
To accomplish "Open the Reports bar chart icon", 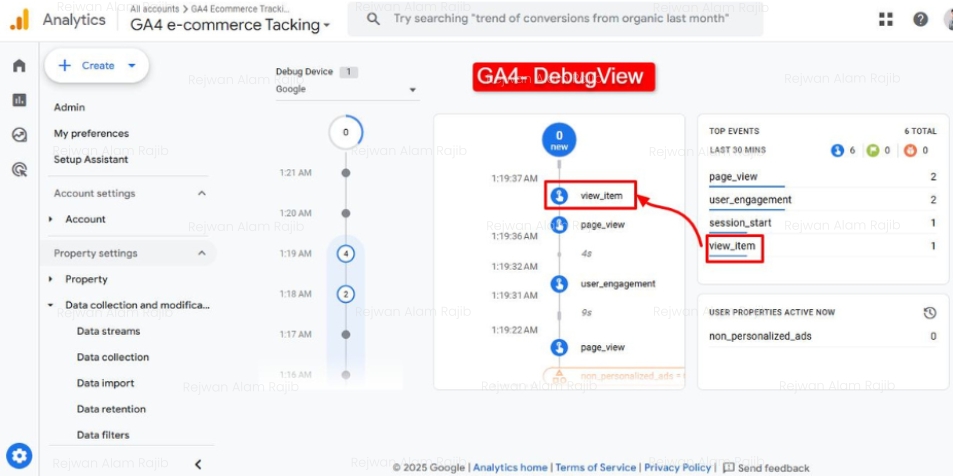I will [18, 100].
